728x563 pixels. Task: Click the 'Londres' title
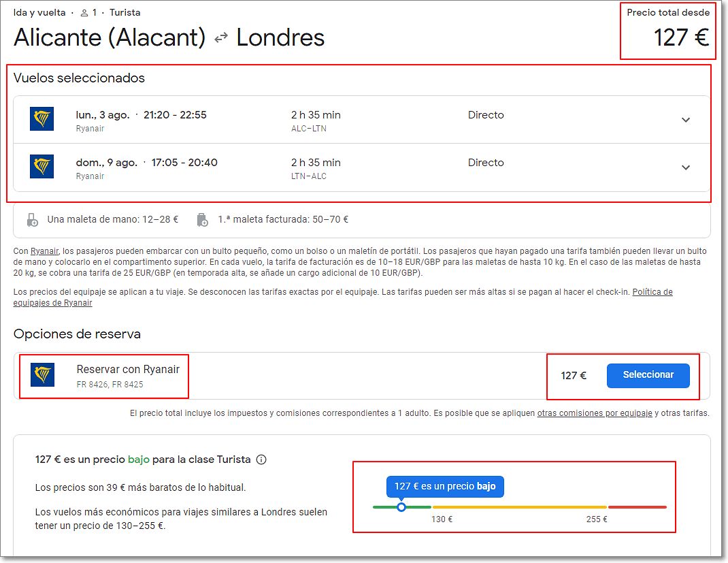pos(280,37)
